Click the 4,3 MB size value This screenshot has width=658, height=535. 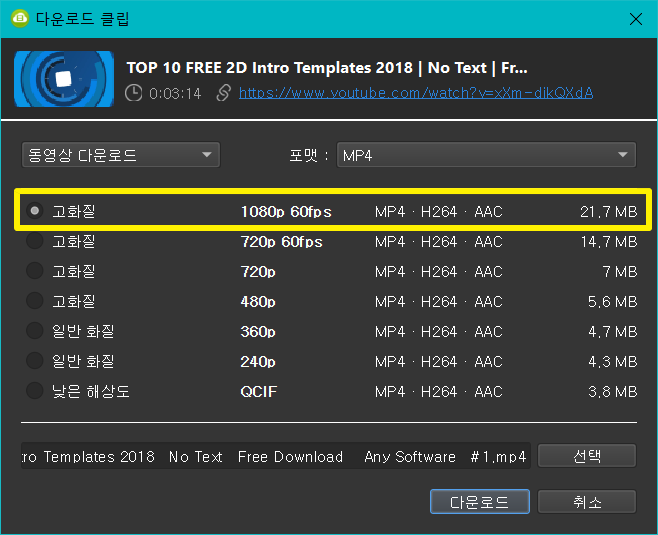point(613,362)
